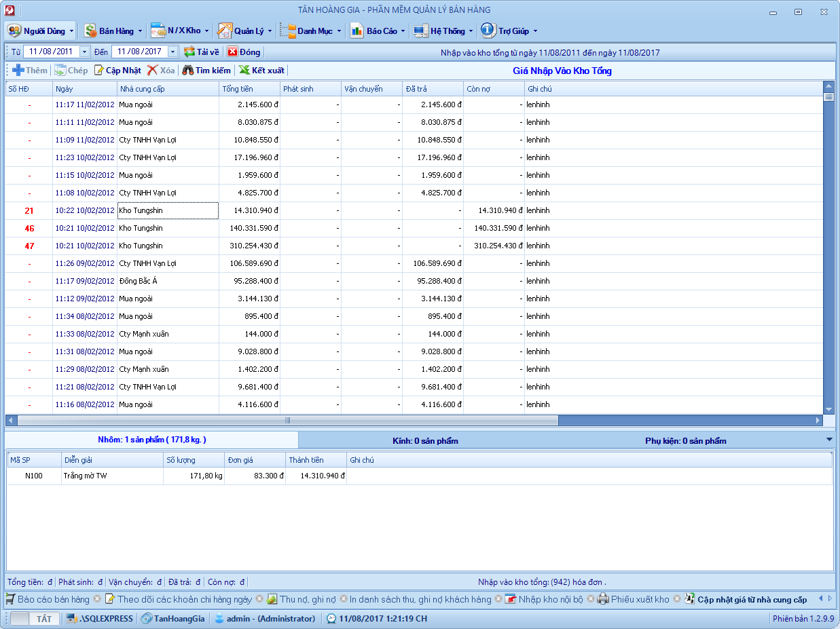840x629 pixels.
Task: Click the Hệ Thống computer icon
Action: pyautogui.click(x=420, y=31)
